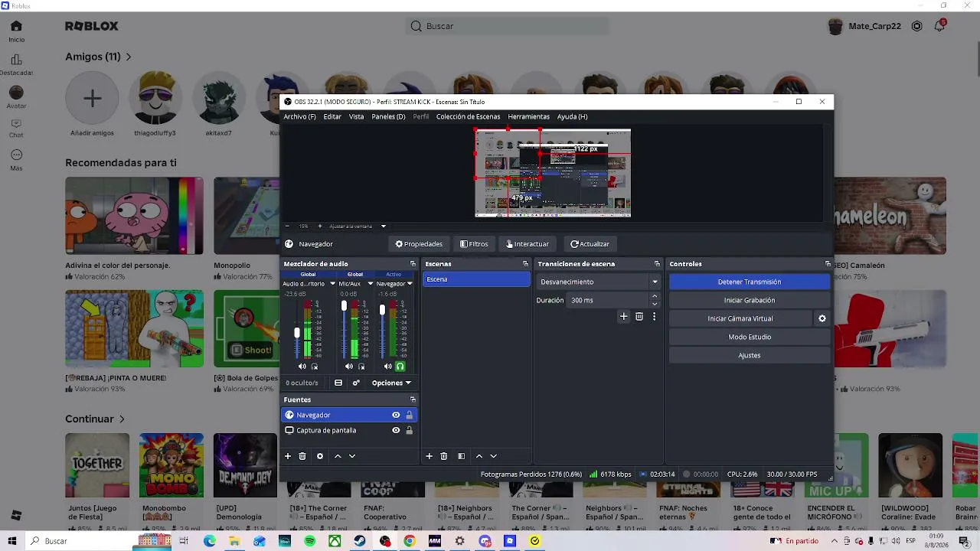Open Archivo (F) menu in OBS
This screenshot has height=551, width=980.
[299, 116]
